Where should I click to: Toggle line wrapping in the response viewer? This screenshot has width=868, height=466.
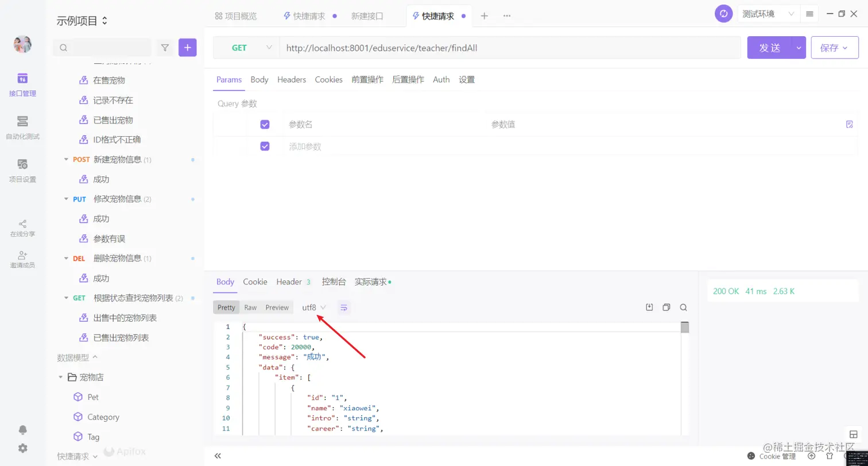(x=343, y=309)
